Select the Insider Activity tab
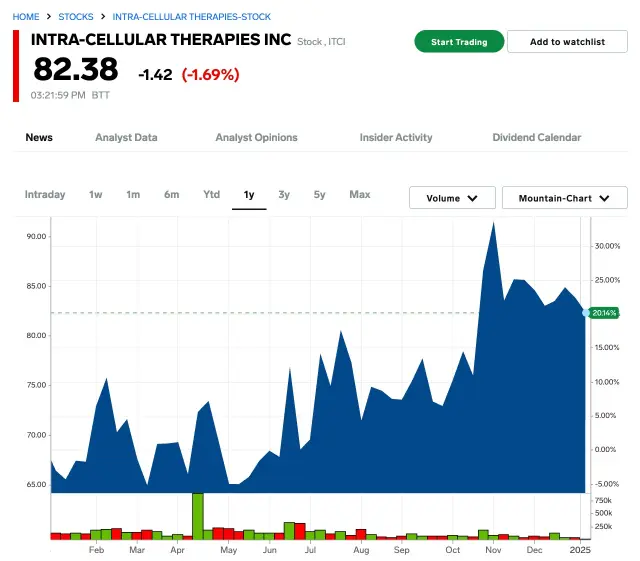 pos(396,137)
